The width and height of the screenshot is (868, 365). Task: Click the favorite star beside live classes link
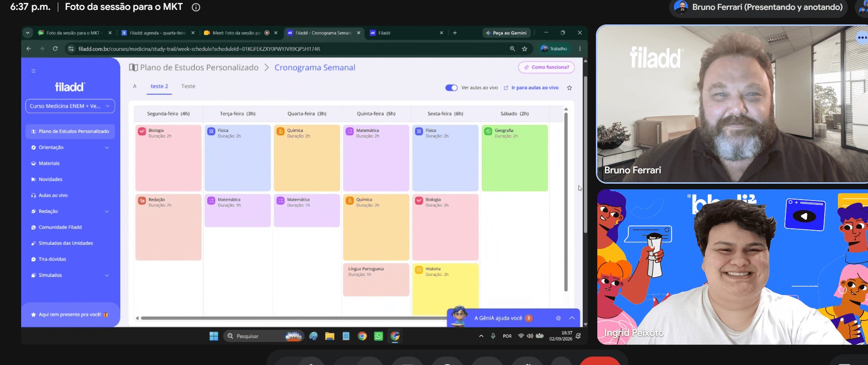[570, 88]
